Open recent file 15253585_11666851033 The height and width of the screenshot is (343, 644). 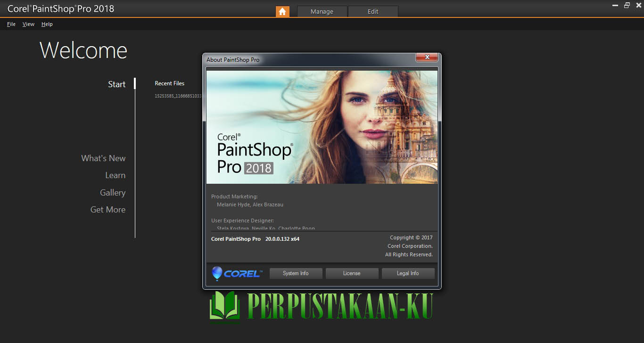178,96
